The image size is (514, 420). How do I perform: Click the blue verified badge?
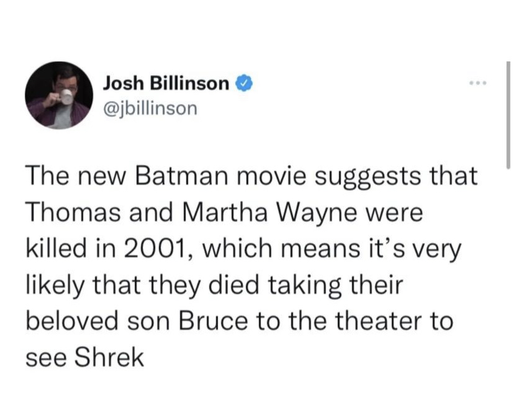tap(245, 83)
